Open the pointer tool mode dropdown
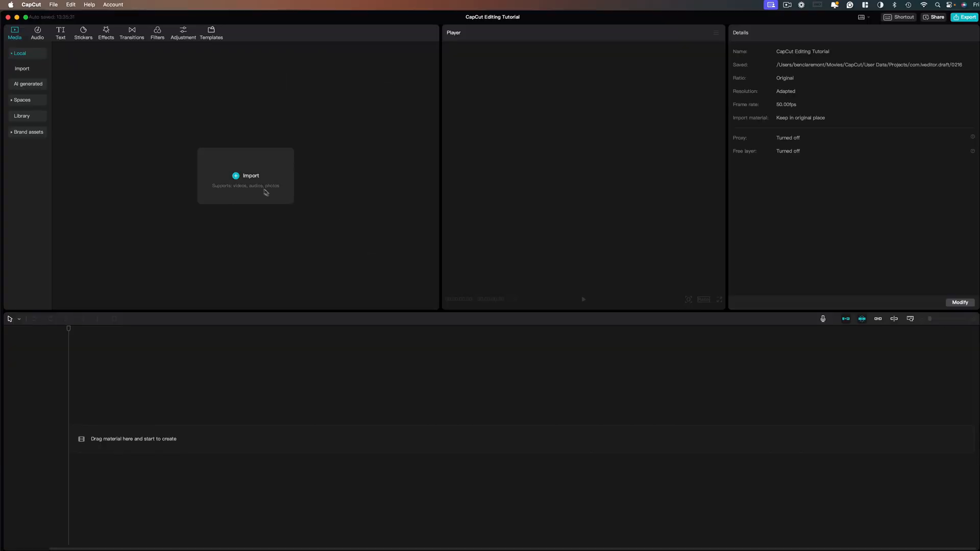 pos(19,319)
